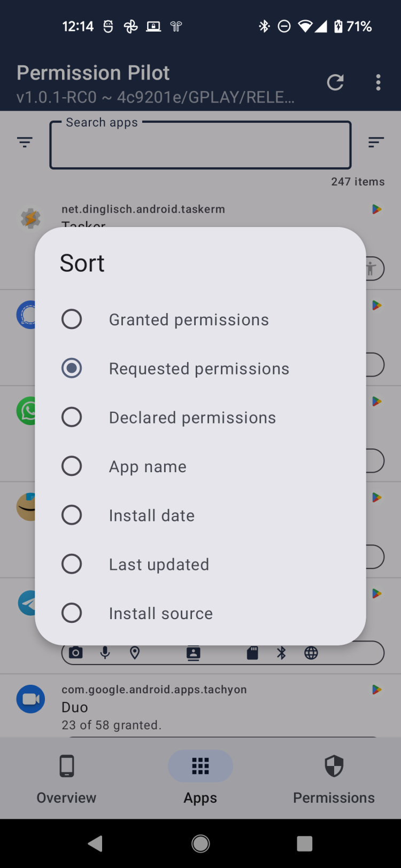Pick Last updated sort option
Image resolution: width=401 pixels, height=868 pixels.
coord(72,564)
